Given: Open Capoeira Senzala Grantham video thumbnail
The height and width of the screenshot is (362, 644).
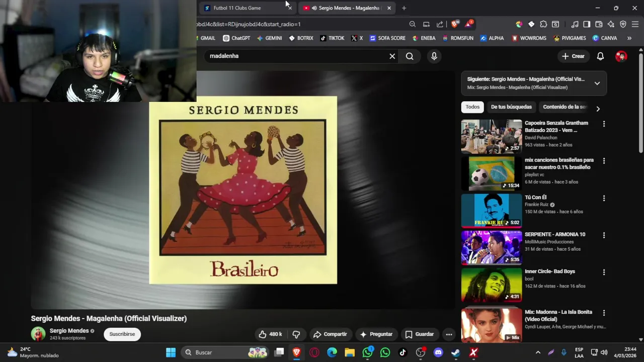Looking at the screenshot, I should coord(492,136).
